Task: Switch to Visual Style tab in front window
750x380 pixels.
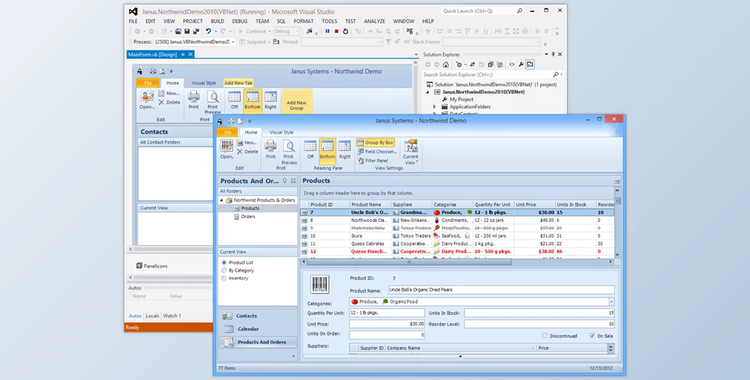Action: coord(281,132)
